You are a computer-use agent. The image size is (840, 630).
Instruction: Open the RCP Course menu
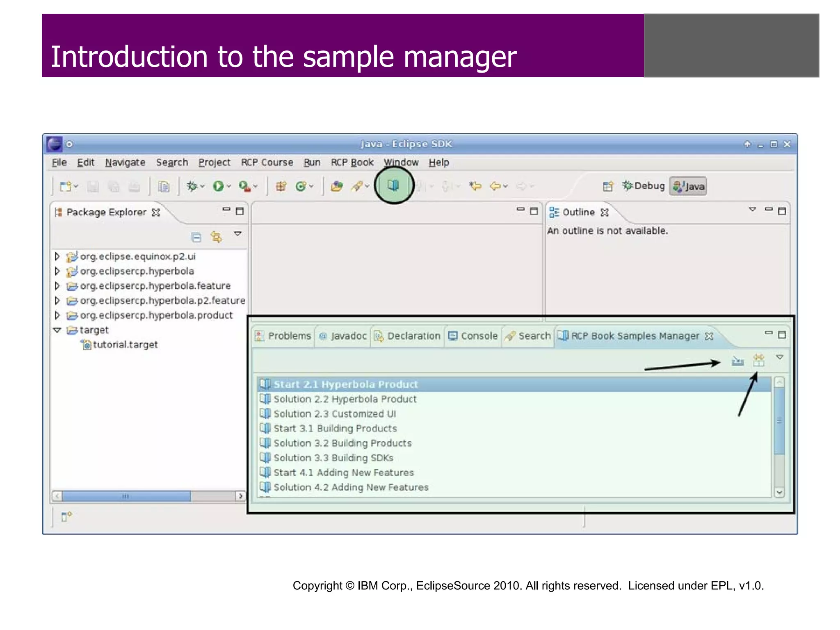click(x=267, y=162)
